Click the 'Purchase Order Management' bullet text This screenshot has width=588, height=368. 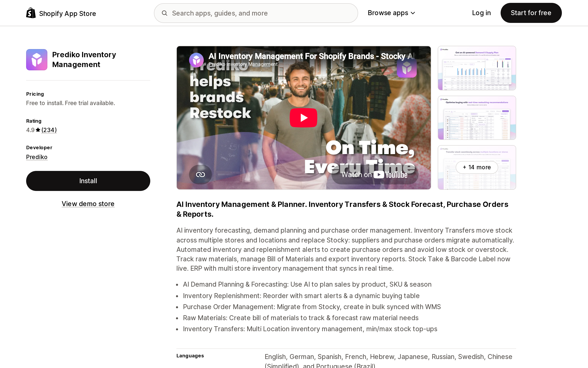click(x=312, y=307)
